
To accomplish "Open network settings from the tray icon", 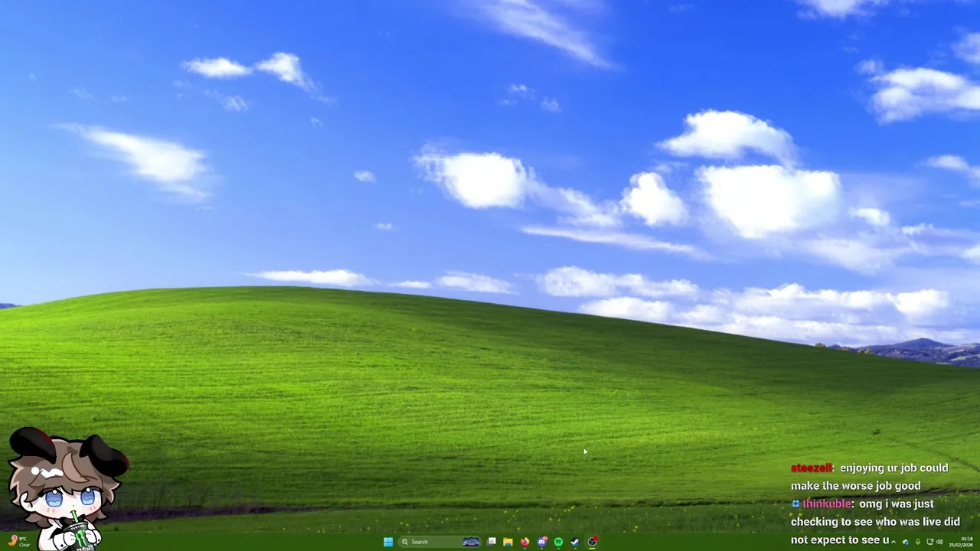I will 930,542.
